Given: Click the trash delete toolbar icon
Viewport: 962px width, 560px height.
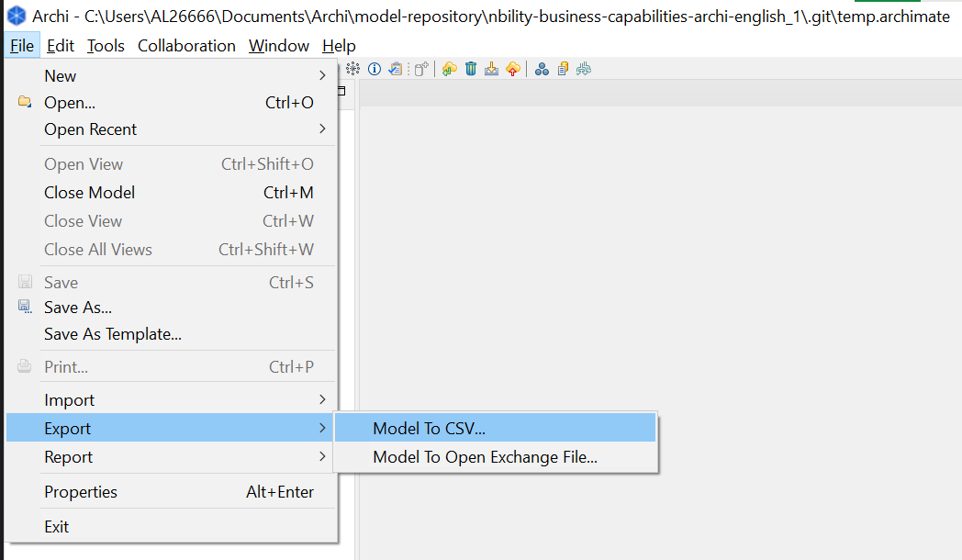Looking at the screenshot, I should 471,69.
